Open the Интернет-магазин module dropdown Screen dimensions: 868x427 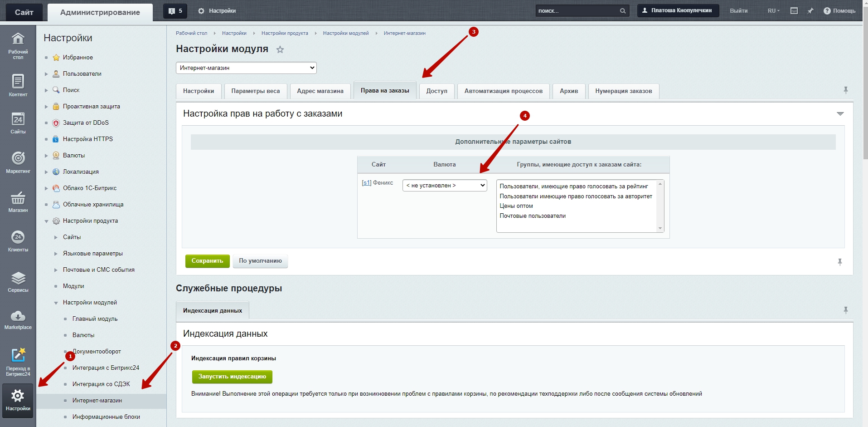[246, 68]
